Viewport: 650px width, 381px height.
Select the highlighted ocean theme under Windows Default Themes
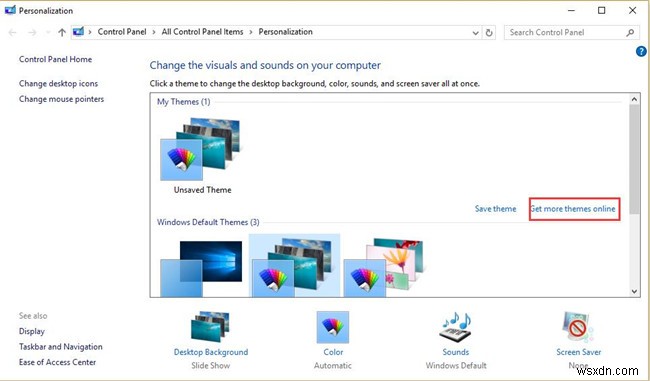click(x=294, y=266)
